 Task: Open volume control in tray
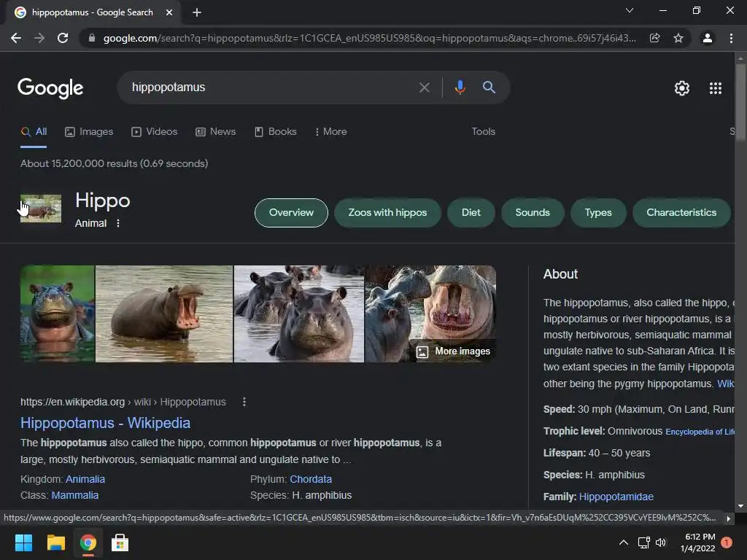661,542
